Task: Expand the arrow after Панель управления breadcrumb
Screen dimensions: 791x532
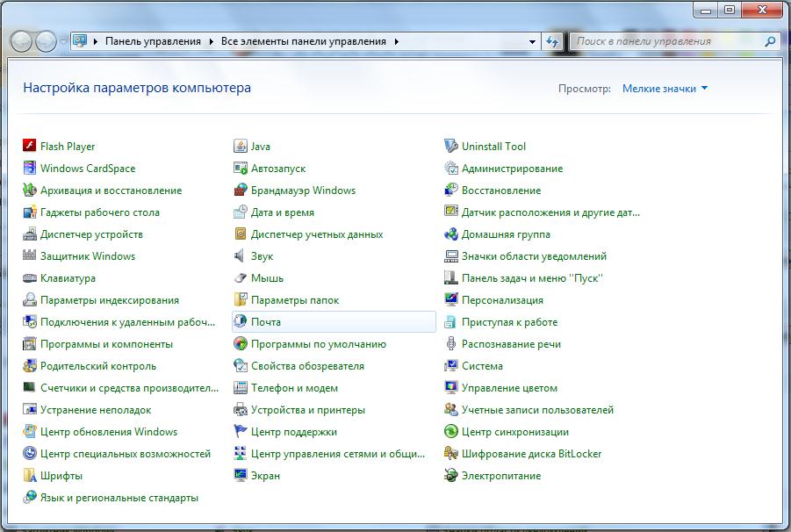Action: [209, 41]
